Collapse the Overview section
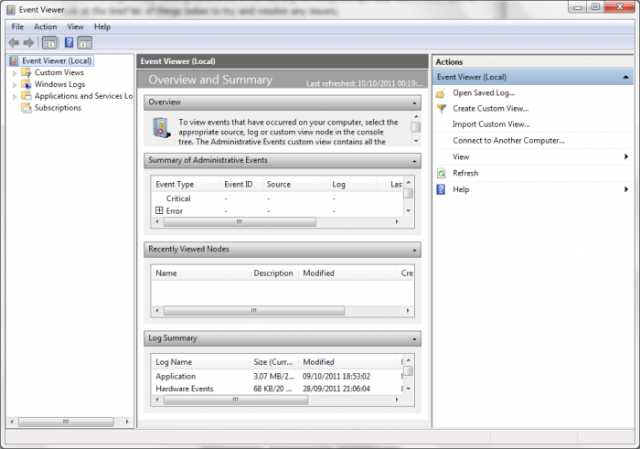Viewport: 640px width, 449px height. (x=414, y=103)
